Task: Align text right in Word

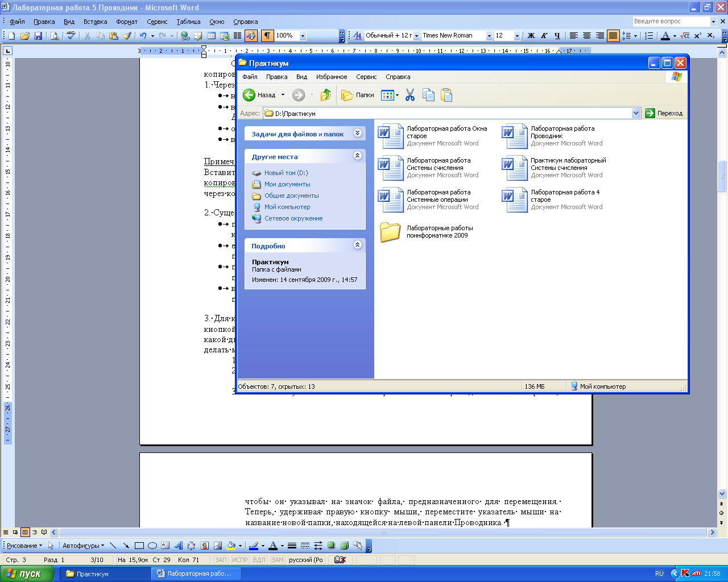Action: (600, 36)
